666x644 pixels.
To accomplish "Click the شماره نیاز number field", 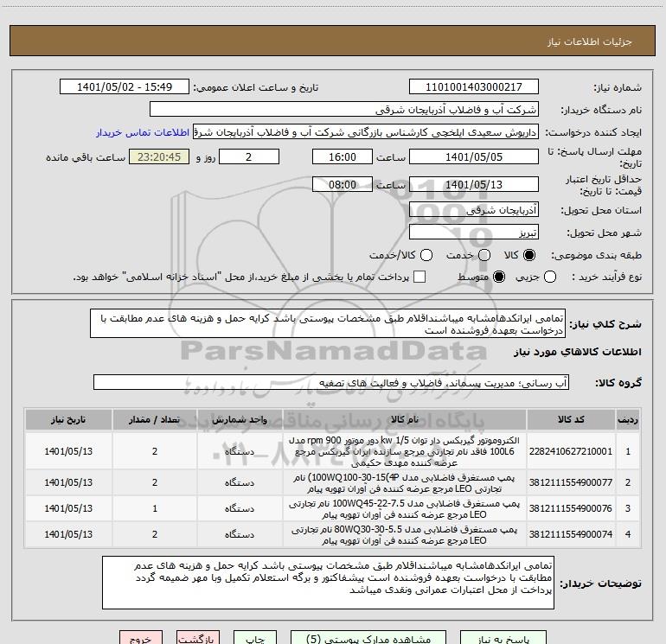I will pos(474,87).
